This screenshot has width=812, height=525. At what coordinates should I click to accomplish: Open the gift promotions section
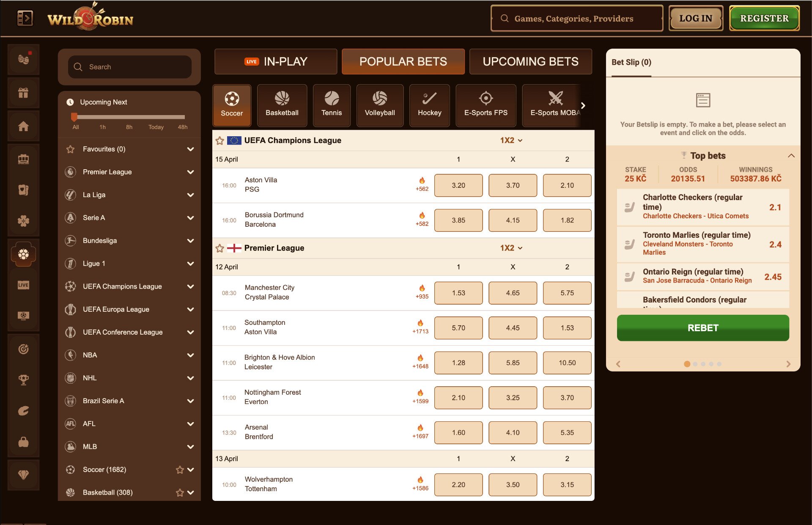coord(23,92)
